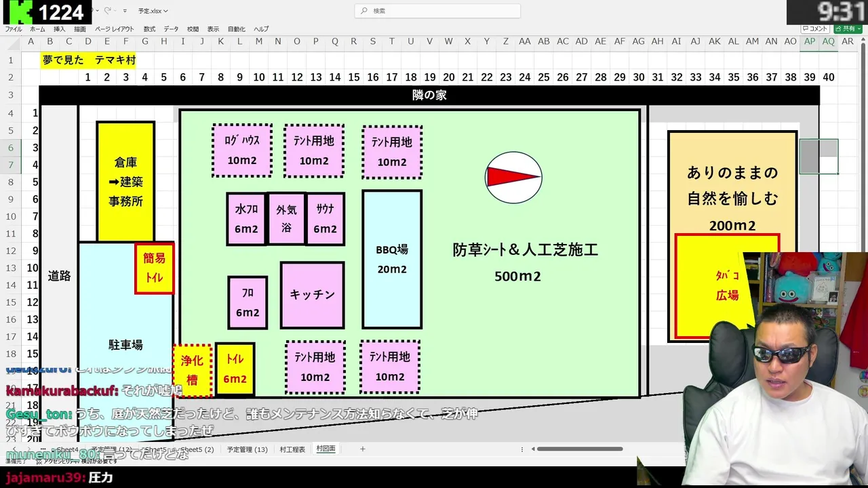Click the 夢で見た テマキ村 title cell
Image resolution: width=868 pixels, height=488 pixels.
[x=89, y=60]
